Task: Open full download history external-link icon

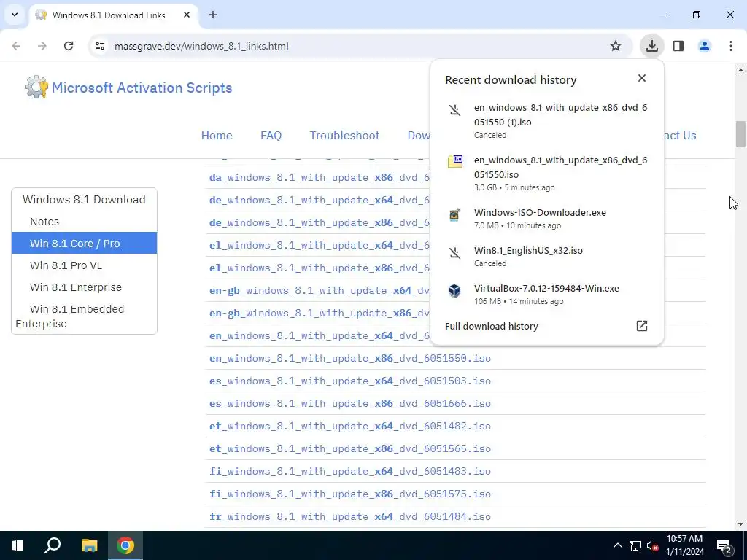Action: coord(642,326)
